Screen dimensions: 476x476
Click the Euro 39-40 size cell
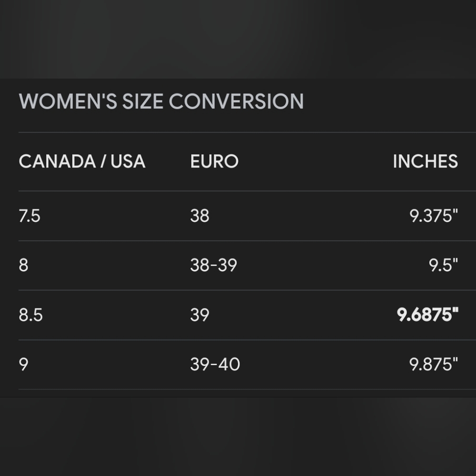pyautogui.click(x=215, y=364)
